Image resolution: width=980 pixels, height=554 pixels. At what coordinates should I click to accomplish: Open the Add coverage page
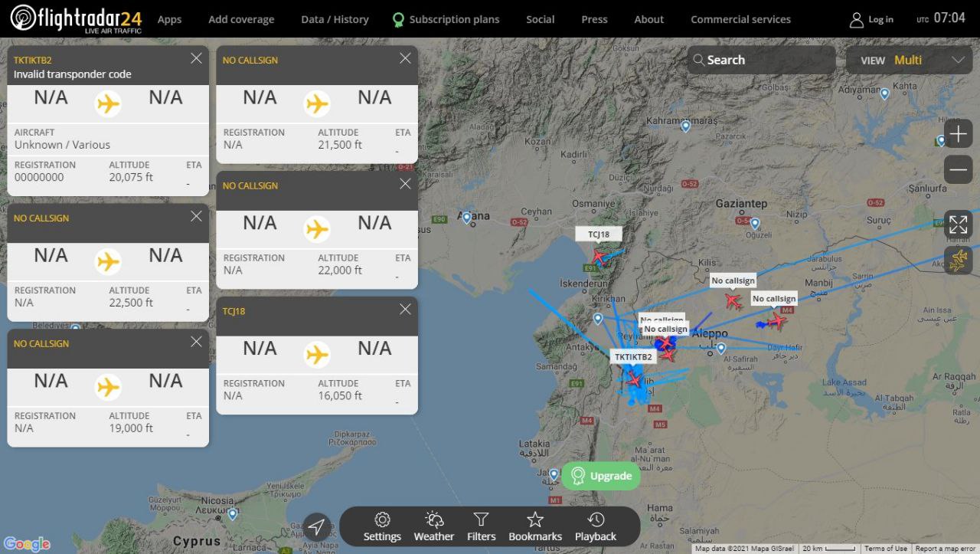(x=241, y=19)
